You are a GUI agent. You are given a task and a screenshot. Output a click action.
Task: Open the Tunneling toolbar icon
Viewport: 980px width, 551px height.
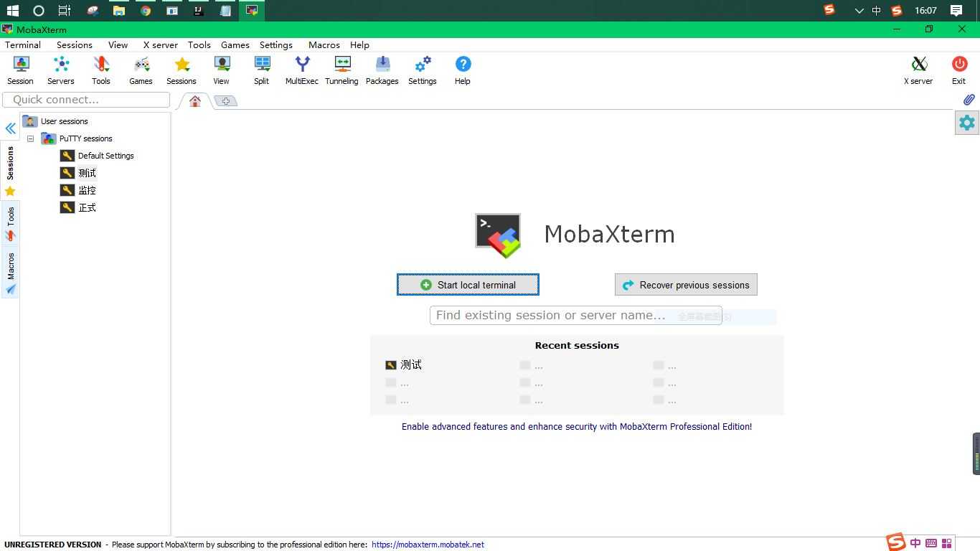point(342,70)
